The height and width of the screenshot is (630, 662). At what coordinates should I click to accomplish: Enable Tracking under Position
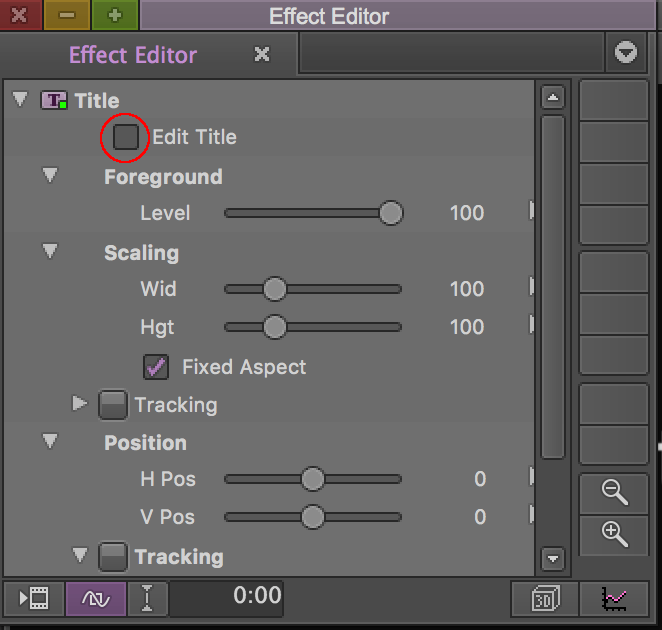click(113, 557)
